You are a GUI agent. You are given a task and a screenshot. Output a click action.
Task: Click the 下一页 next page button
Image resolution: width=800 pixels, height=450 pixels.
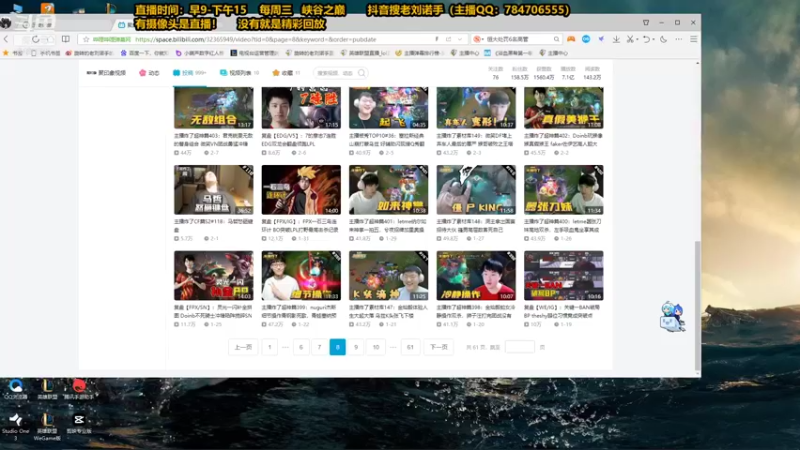point(438,347)
